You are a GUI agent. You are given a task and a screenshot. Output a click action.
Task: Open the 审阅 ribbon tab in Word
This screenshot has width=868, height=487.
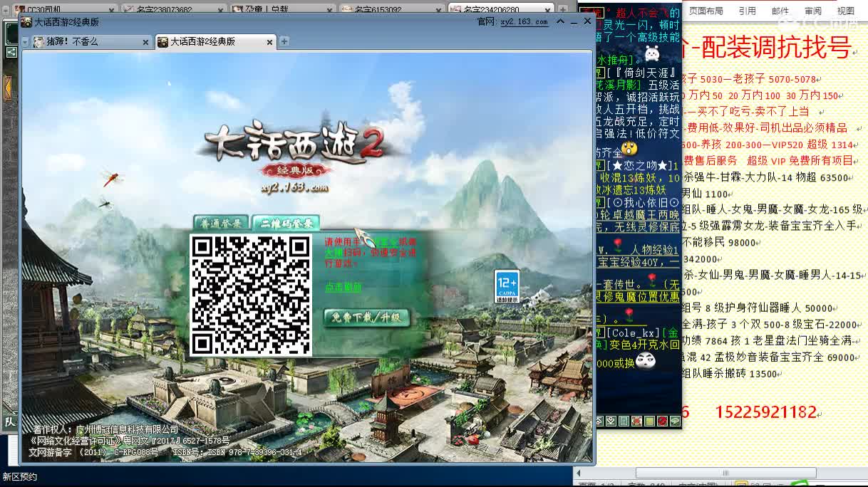813,11
